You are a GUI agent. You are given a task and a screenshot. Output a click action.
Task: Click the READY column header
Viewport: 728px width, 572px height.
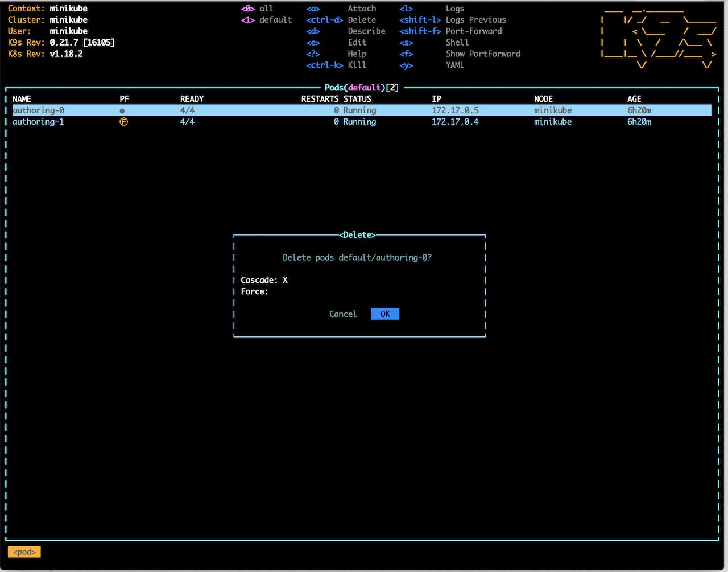click(x=192, y=99)
